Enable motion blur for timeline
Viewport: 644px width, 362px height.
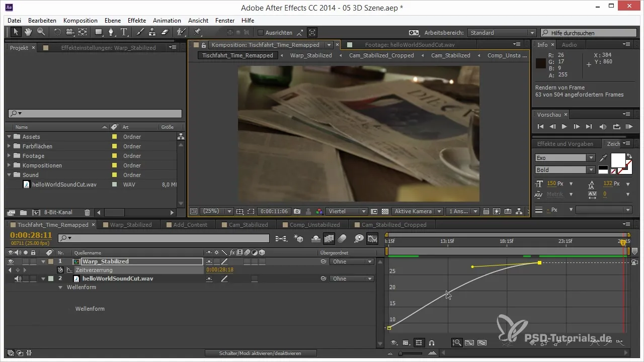click(342, 238)
